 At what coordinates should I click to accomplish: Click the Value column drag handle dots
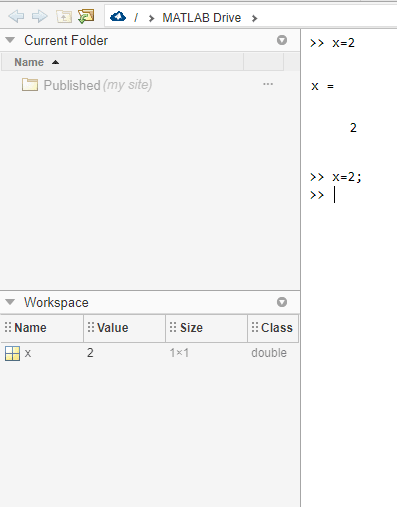click(91, 327)
